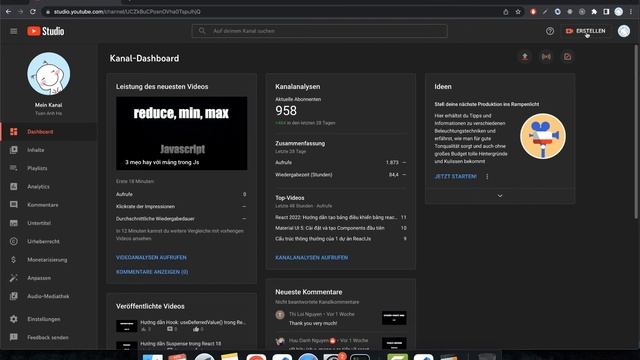Click browser back arrow
This screenshot has width=640, height=360.
[9, 12]
